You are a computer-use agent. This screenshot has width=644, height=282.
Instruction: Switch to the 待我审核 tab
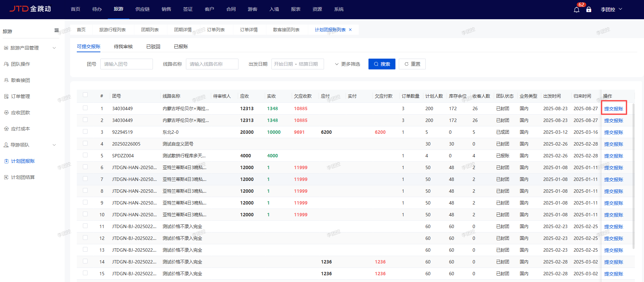123,46
